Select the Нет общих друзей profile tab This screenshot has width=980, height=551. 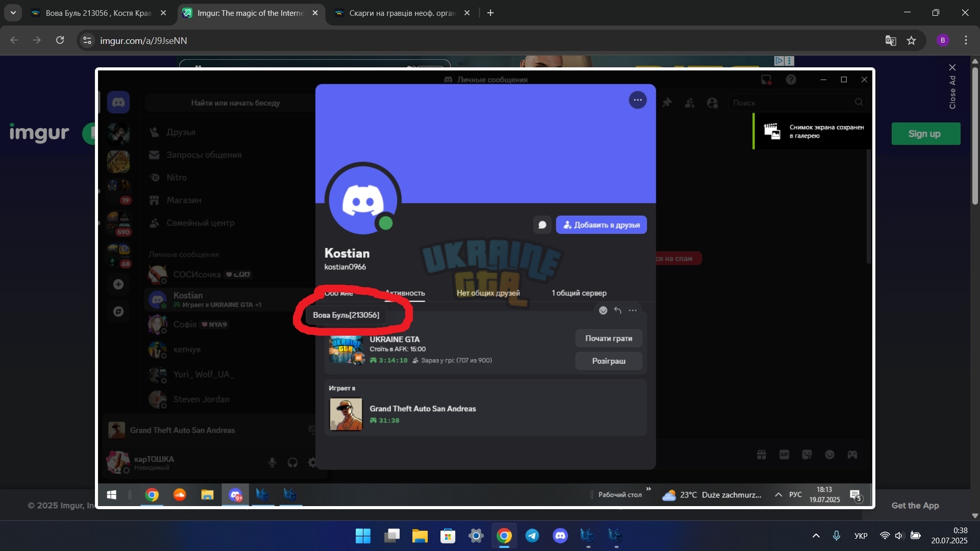(488, 293)
